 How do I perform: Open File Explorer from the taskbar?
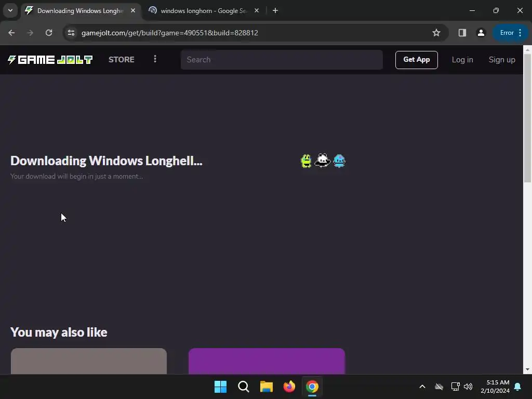[x=267, y=387]
